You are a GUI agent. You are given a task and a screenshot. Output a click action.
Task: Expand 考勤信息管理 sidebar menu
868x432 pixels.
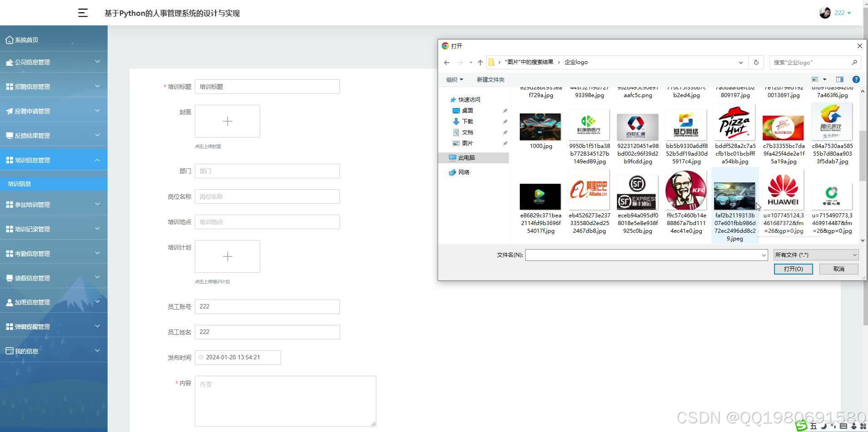coord(54,254)
